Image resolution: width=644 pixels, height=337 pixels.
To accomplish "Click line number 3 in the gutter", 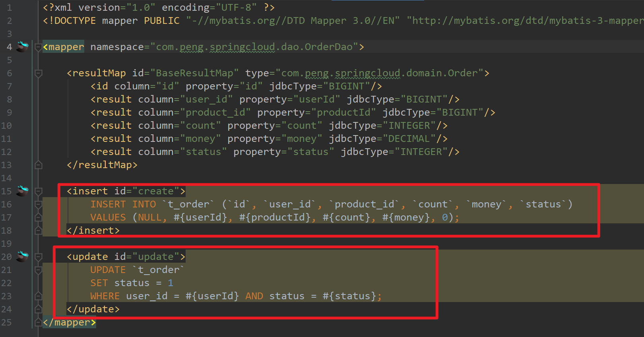I will [x=9, y=34].
